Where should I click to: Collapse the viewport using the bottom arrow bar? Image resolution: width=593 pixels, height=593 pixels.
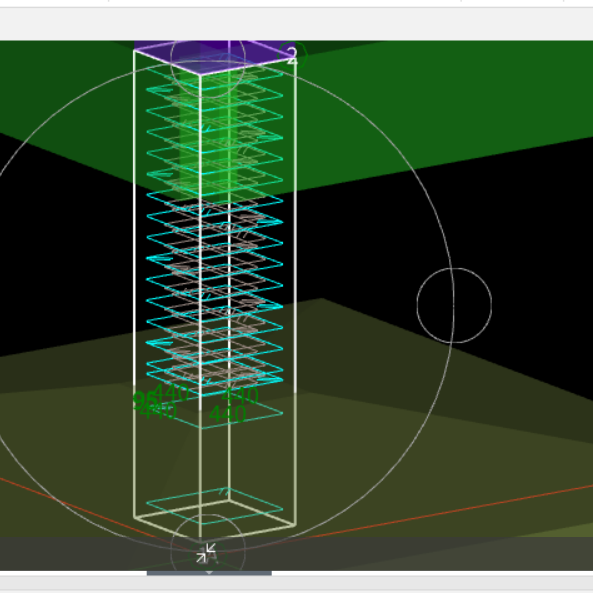coord(209,573)
